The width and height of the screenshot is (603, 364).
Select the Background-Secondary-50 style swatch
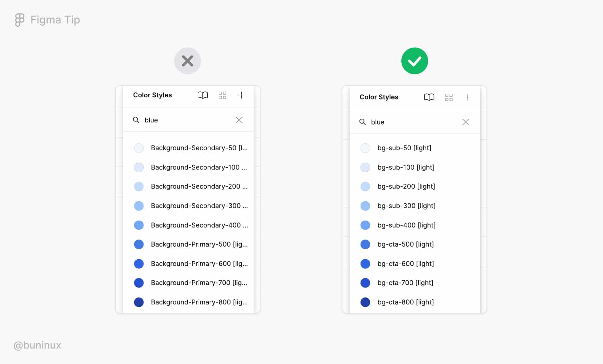point(139,148)
